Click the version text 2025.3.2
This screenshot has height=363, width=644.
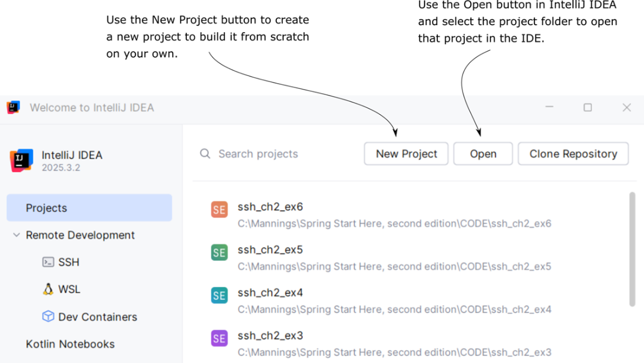61,167
